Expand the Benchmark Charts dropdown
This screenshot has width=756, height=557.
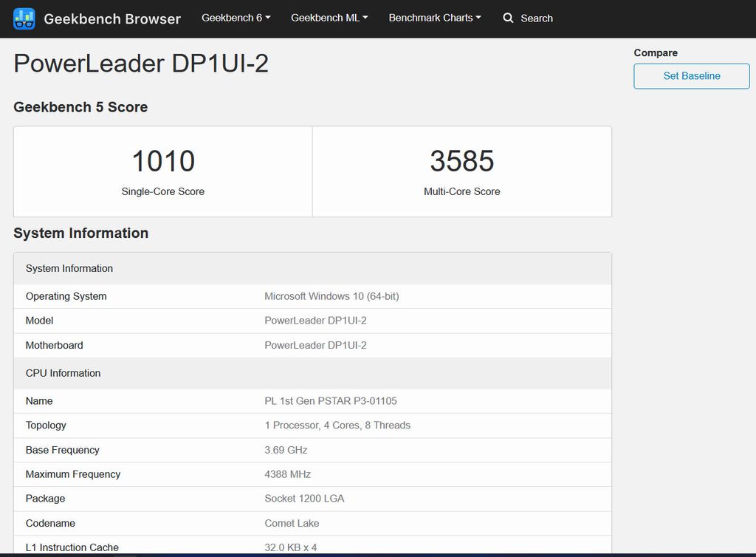(434, 18)
